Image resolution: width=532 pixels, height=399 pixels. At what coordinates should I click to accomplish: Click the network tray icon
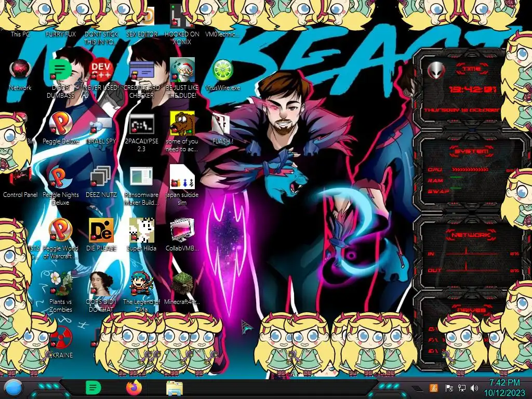[x=461, y=388]
